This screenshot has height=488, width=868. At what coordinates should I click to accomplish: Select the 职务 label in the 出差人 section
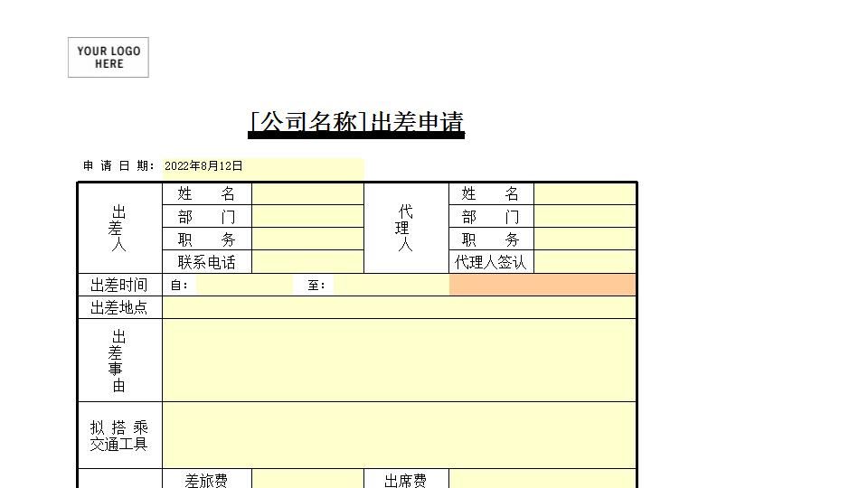click(x=207, y=239)
